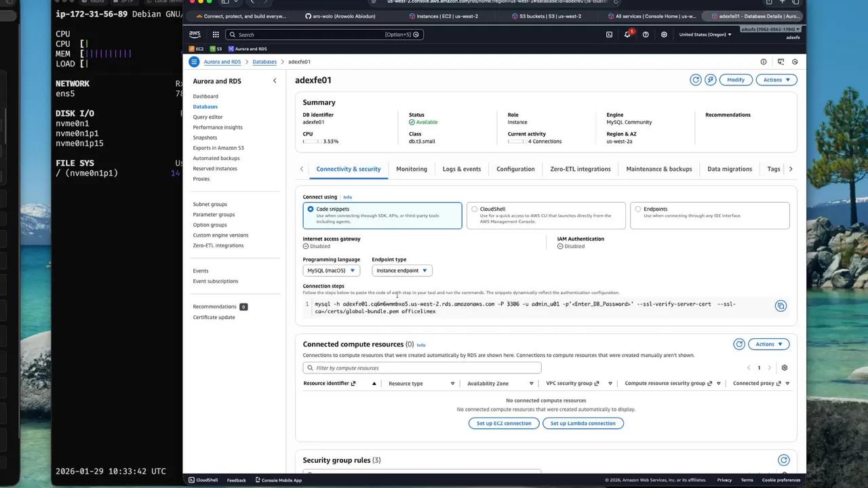Refresh the Security group rules section
This screenshot has width=868, height=488.
(784, 460)
